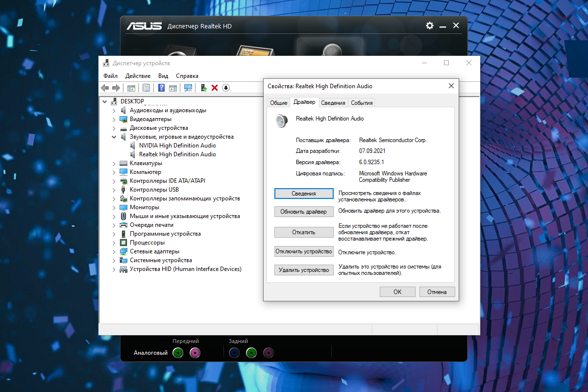588x392 pixels.
Task: Collapse the DESKTOP root node
Action: pos(104,101)
